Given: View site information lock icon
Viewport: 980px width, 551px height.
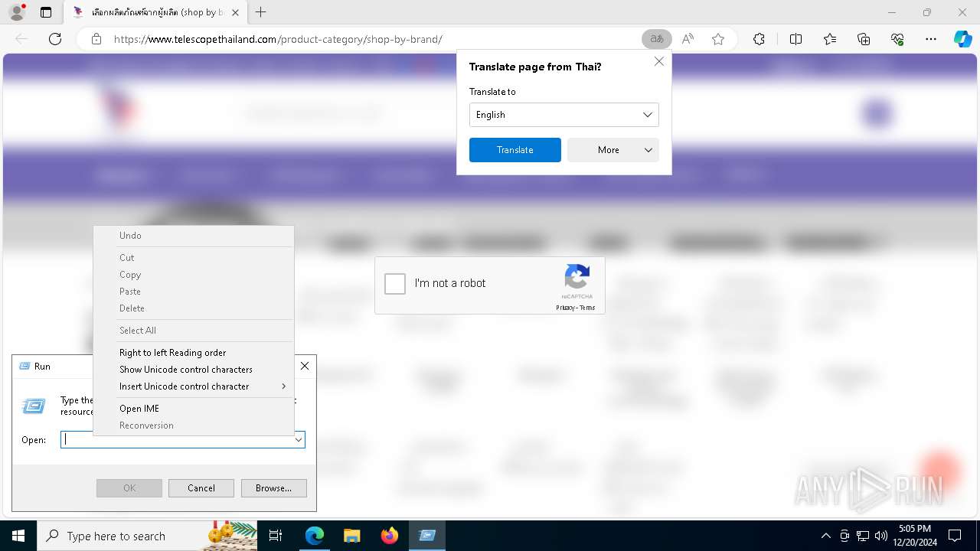Looking at the screenshot, I should coord(96,39).
